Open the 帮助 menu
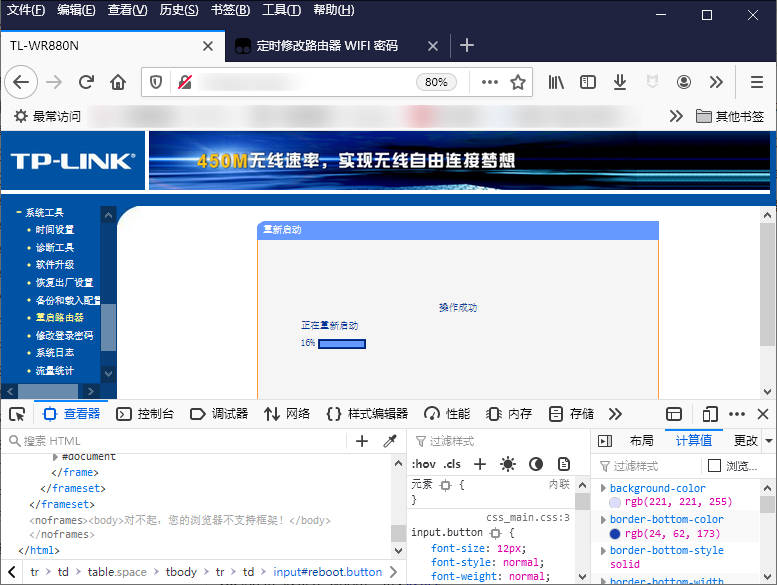 click(x=334, y=9)
